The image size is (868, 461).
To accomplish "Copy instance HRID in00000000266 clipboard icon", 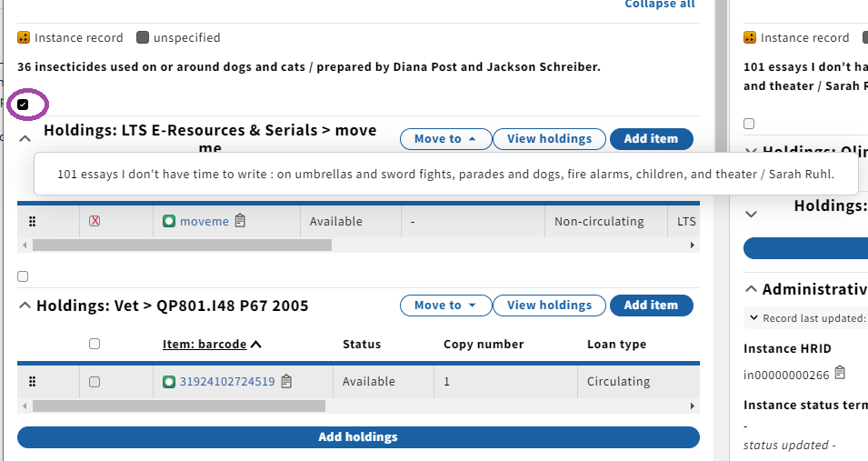I will point(840,373).
